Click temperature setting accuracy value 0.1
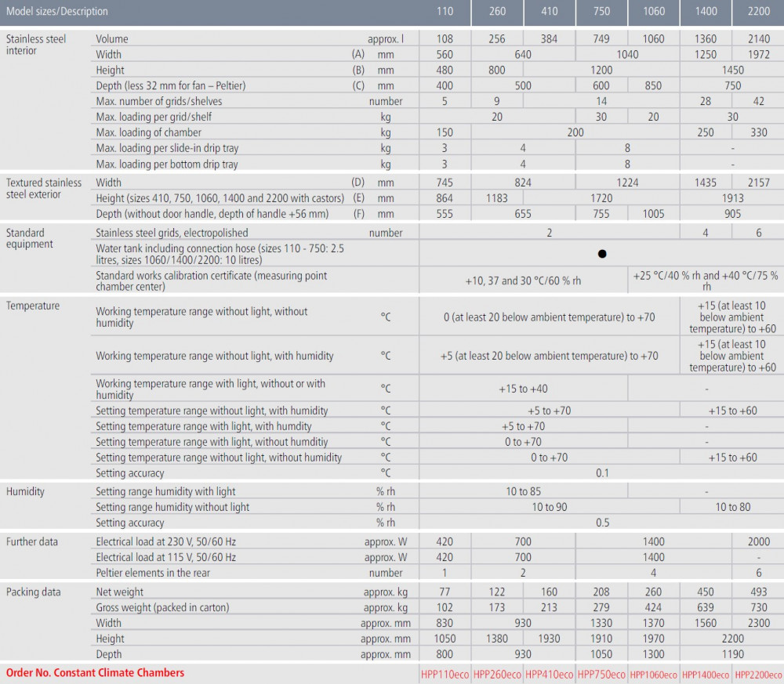Screen dimensions: 784x684 pos(602,473)
